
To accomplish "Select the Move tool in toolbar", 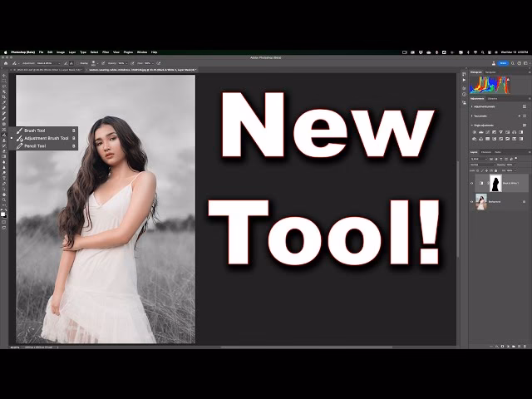I will pos(4,76).
